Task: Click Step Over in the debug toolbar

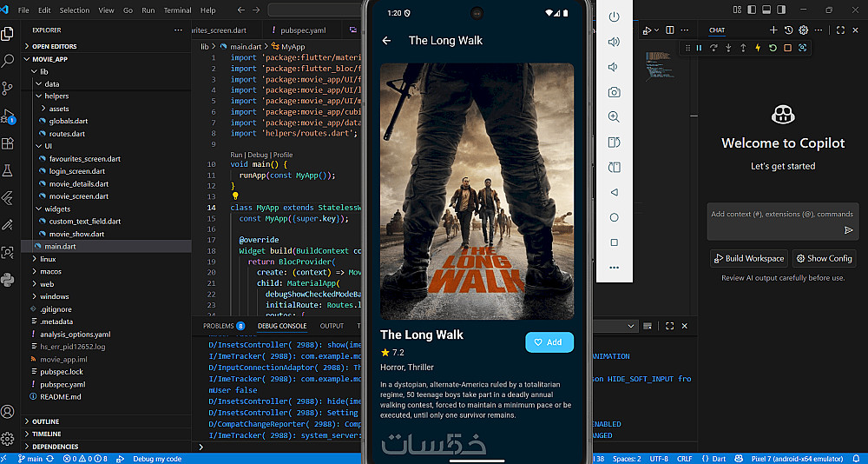Action: tap(713, 49)
